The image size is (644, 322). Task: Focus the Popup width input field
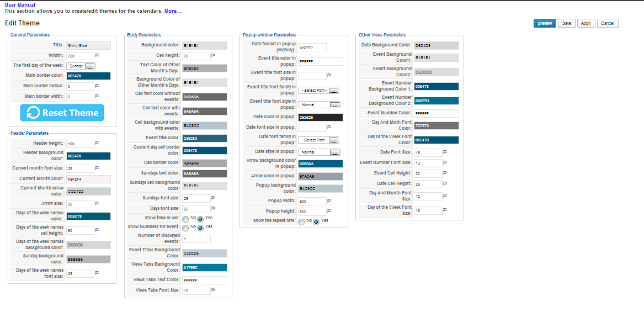[312, 201]
